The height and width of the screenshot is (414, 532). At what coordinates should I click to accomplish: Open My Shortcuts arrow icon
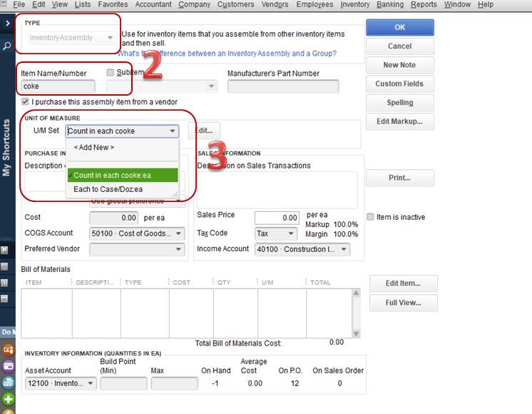click(x=4, y=250)
